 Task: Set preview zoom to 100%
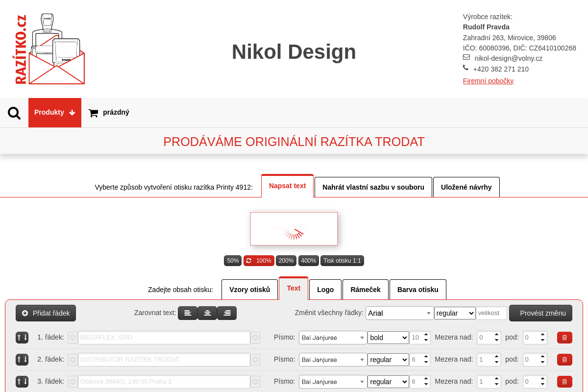tap(259, 261)
